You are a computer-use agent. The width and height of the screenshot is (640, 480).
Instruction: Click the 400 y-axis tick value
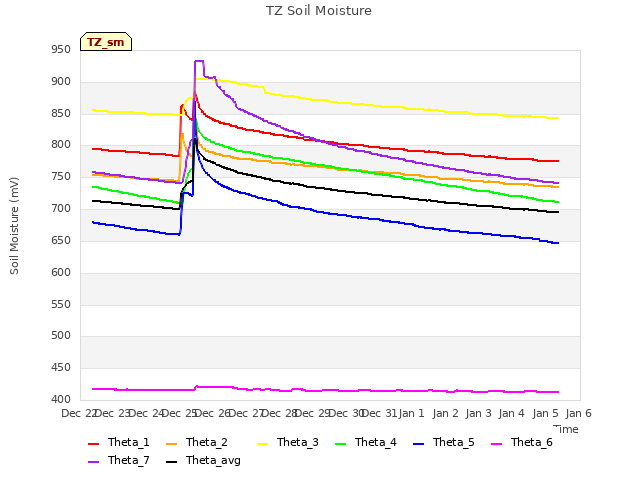(61, 400)
